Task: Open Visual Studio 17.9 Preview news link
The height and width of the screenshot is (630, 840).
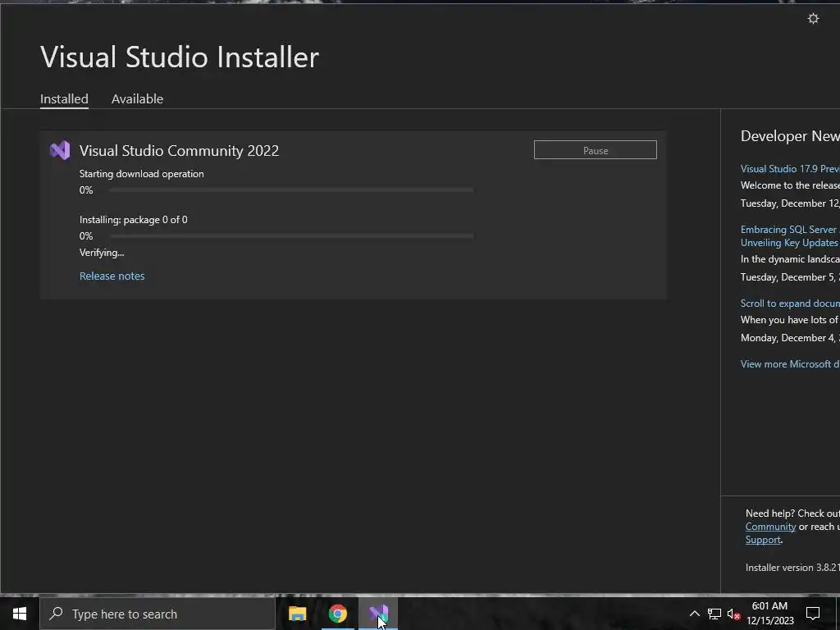Action: point(790,169)
